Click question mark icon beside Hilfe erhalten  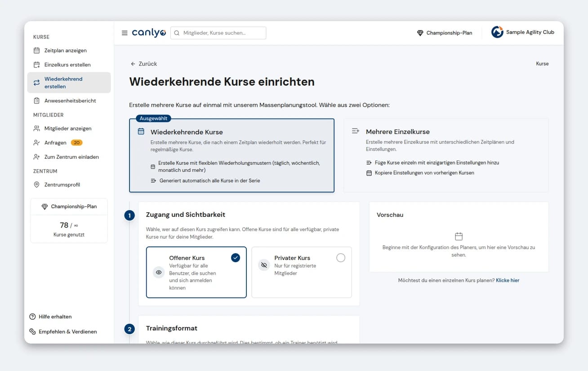(x=32, y=317)
